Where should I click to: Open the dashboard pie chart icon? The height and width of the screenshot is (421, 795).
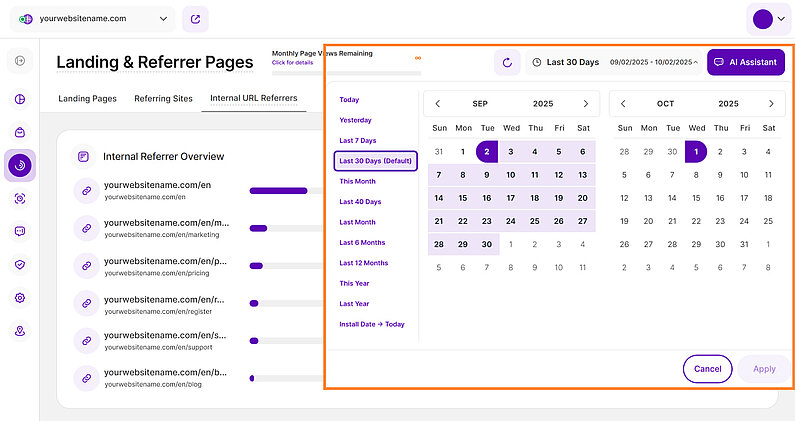click(20, 98)
